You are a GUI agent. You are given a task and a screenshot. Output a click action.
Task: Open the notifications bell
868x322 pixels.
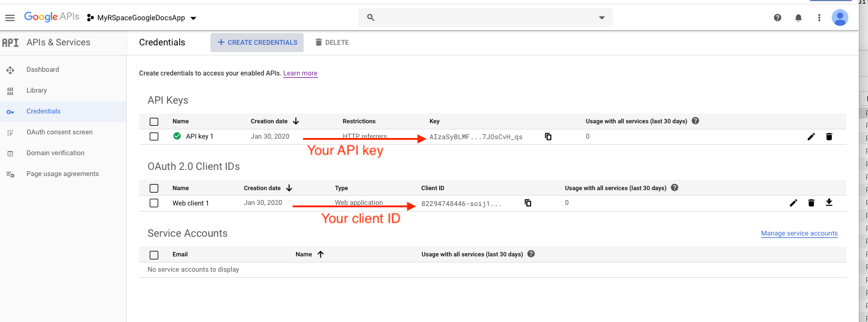click(x=798, y=18)
